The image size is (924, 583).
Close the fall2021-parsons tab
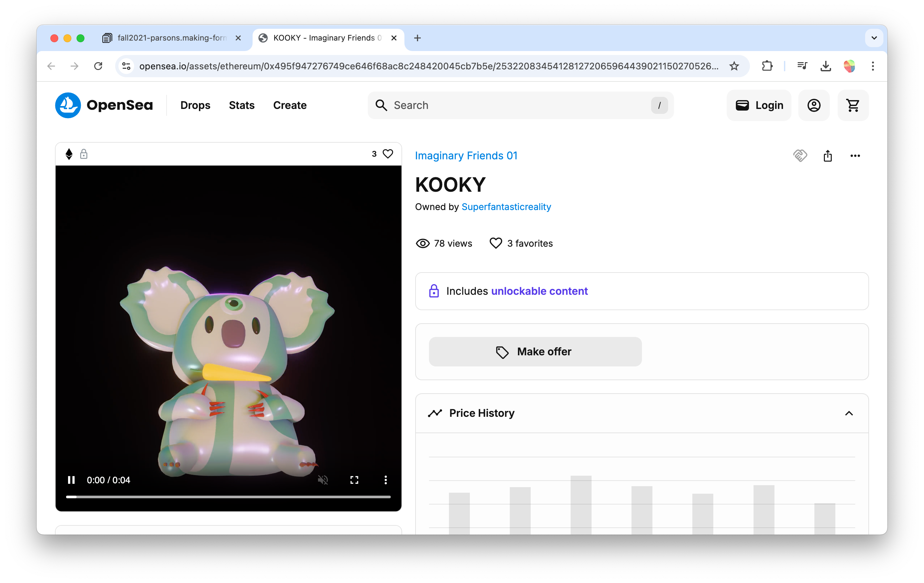[x=238, y=38]
